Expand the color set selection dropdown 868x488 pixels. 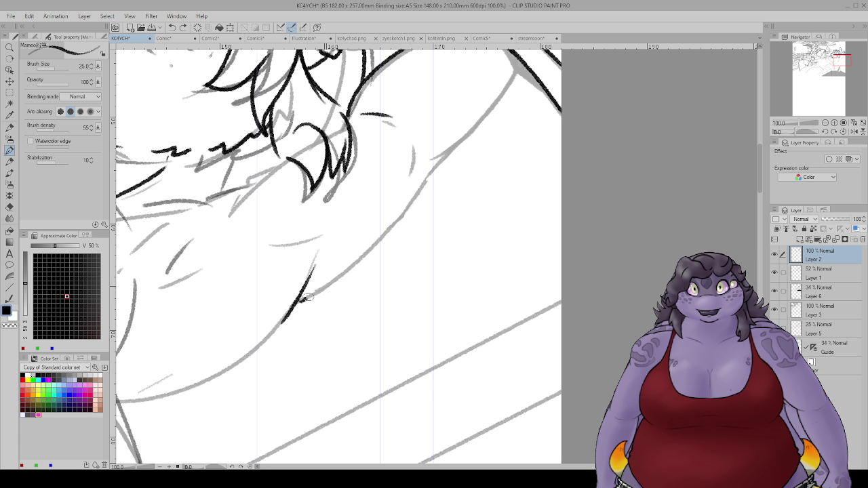coord(86,367)
